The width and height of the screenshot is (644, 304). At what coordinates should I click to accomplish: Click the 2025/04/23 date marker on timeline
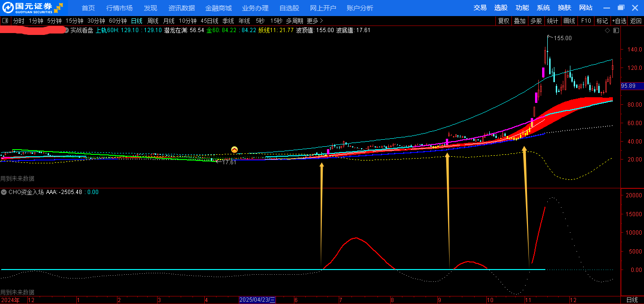coord(257,300)
